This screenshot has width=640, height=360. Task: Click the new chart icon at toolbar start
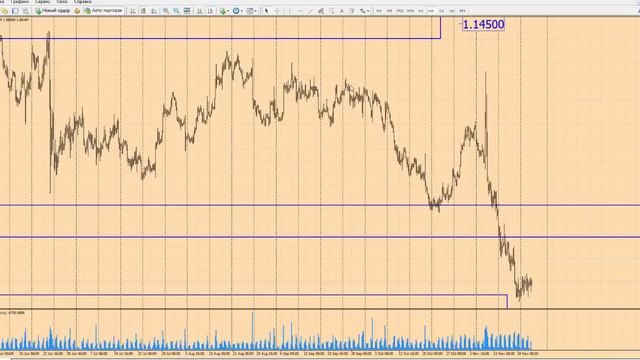[x=4, y=11]
